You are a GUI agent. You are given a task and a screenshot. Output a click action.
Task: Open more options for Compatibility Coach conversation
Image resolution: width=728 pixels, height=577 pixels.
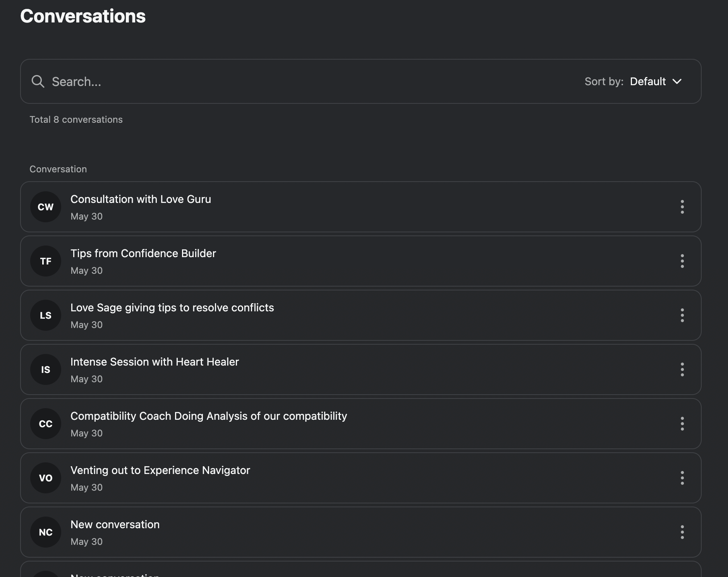pos(682,424)
